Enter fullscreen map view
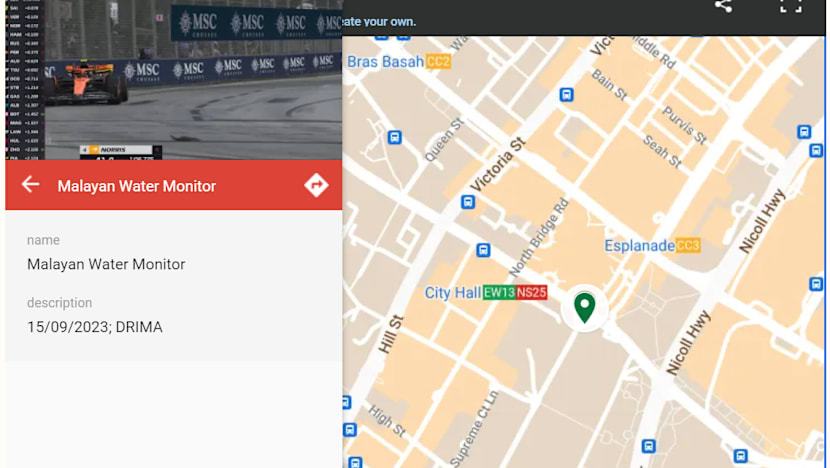This screenshot has width=830, height=468. 790,6
